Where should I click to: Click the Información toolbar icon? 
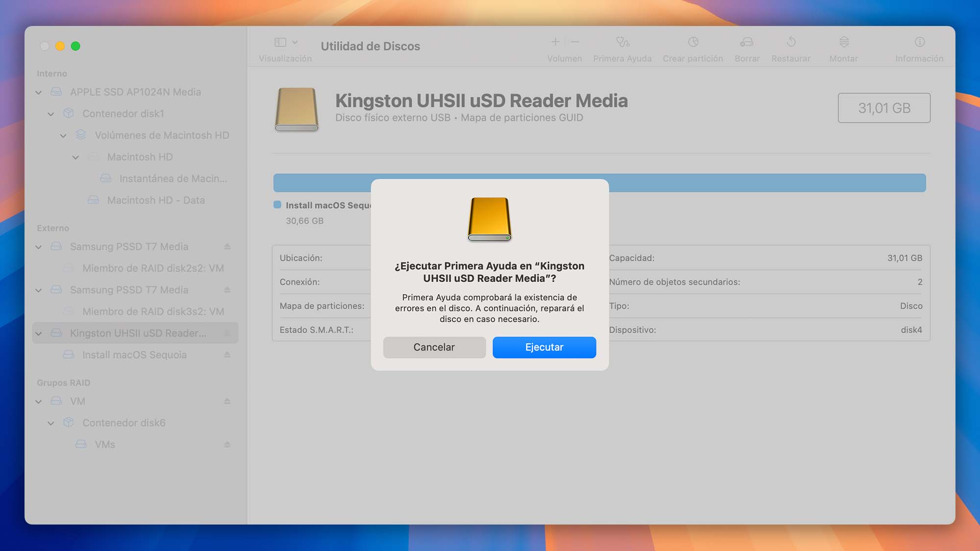tap(920, 42)
